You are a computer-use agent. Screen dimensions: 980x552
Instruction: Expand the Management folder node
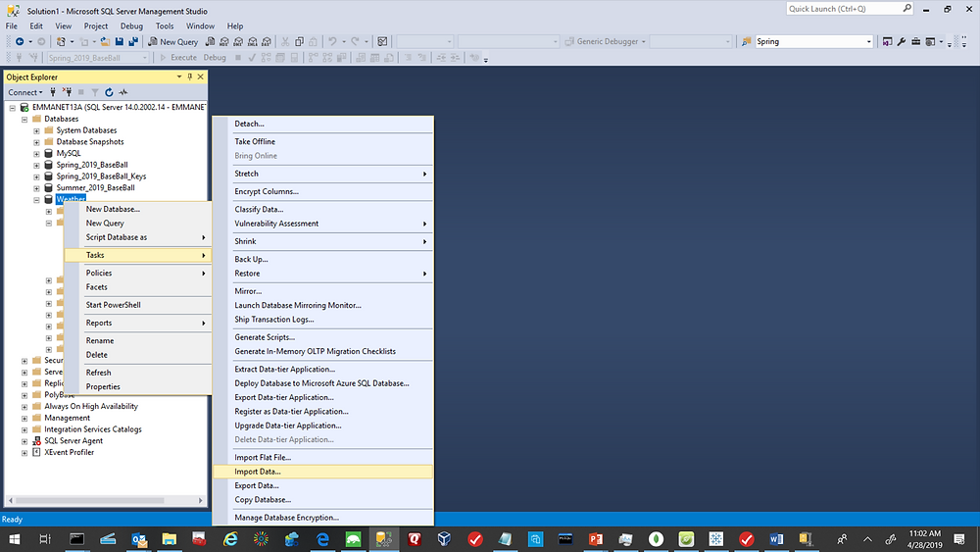tap(24, 419)
